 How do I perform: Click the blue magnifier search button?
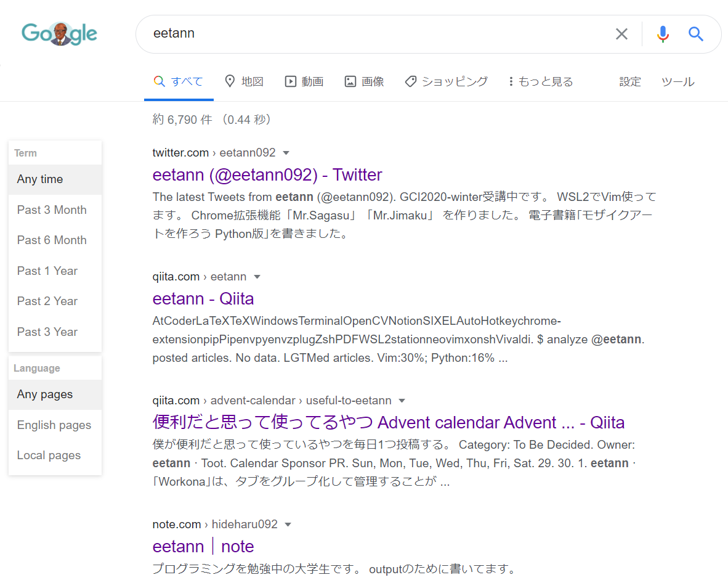(695, 34)
